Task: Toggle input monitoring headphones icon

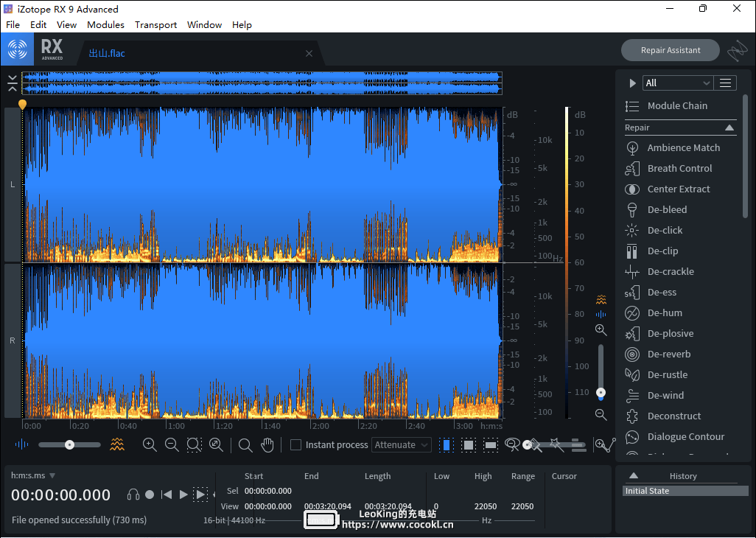Action: [133, 495]
